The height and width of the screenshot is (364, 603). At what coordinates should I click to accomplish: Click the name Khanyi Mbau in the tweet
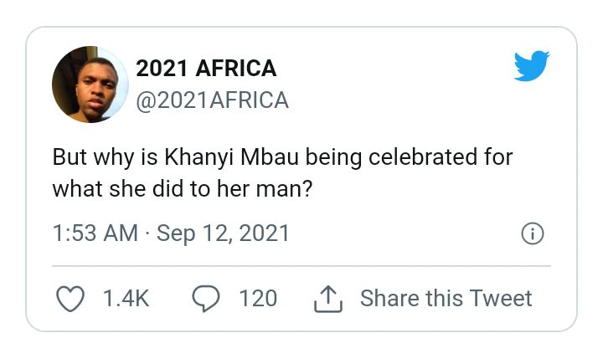[231, 157]
